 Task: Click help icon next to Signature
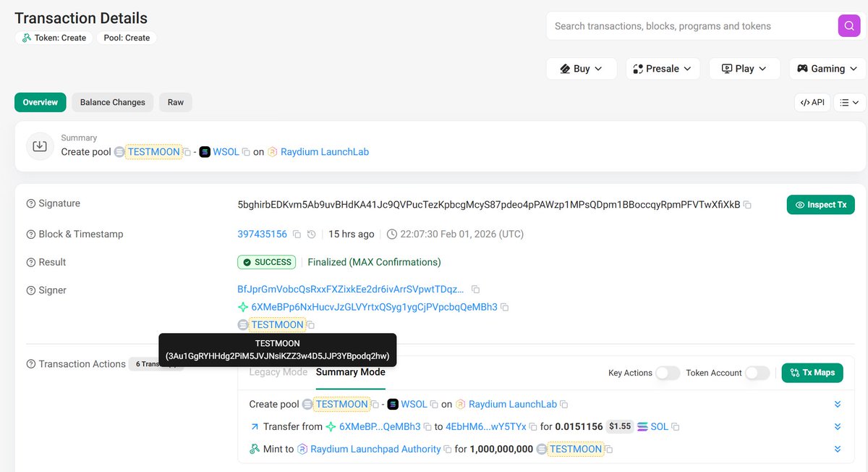click(31, 204)
